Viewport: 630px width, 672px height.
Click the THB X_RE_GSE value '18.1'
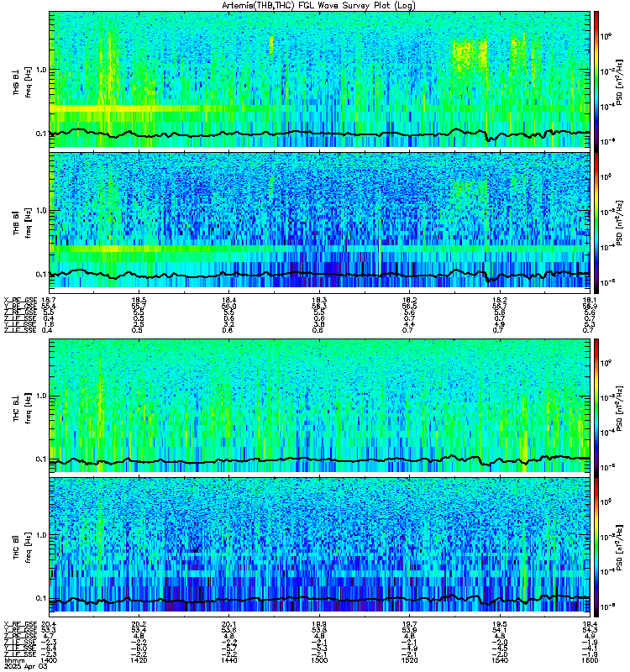tap(590, 300)
